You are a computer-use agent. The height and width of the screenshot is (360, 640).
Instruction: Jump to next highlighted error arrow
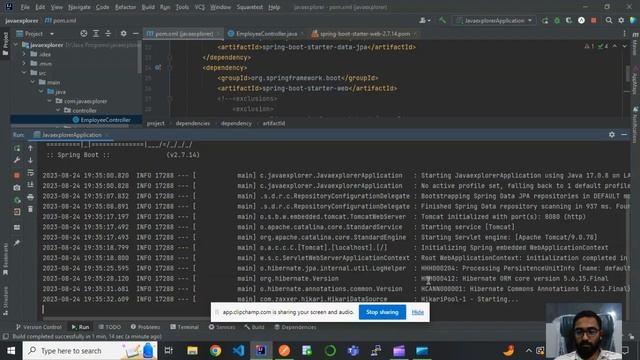(624, 46)
